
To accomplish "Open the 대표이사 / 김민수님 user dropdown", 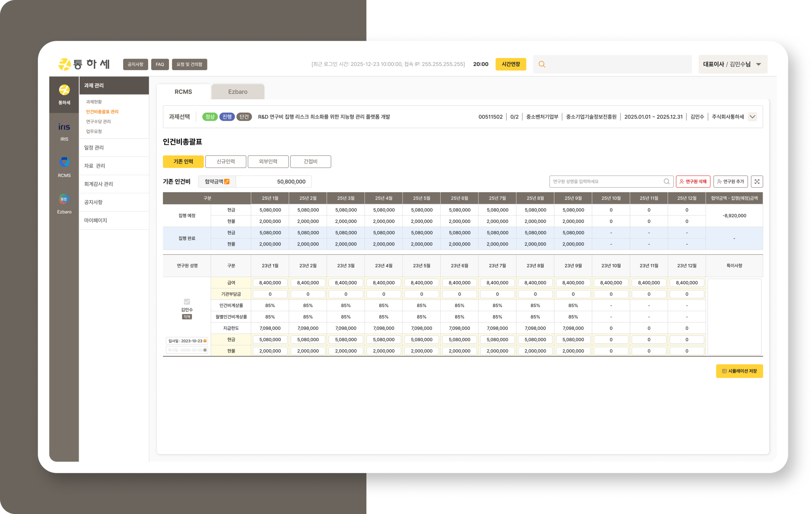I will 732,64.
